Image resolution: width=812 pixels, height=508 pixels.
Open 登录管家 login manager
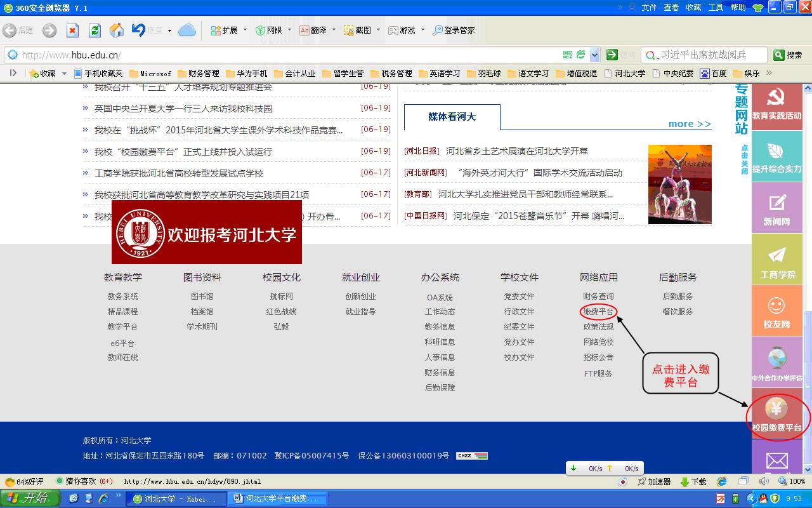click(454, 30)
